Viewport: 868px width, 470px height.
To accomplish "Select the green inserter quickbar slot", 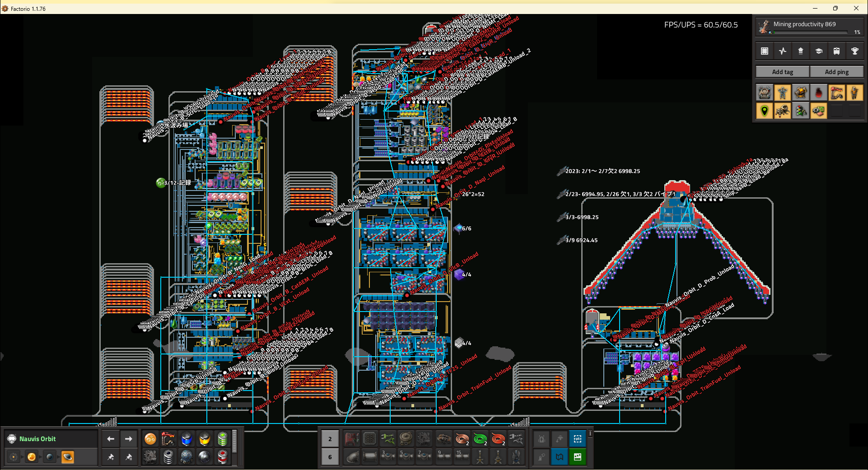I will click(388, 438).
